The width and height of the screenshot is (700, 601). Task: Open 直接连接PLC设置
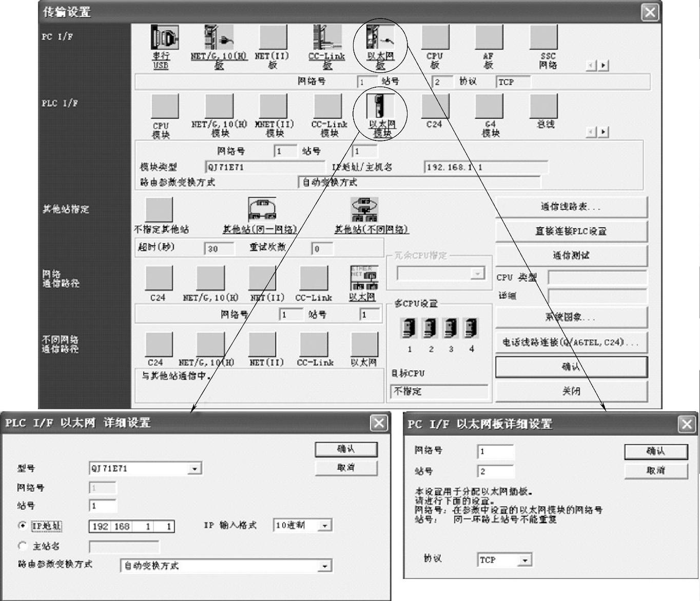571,231
